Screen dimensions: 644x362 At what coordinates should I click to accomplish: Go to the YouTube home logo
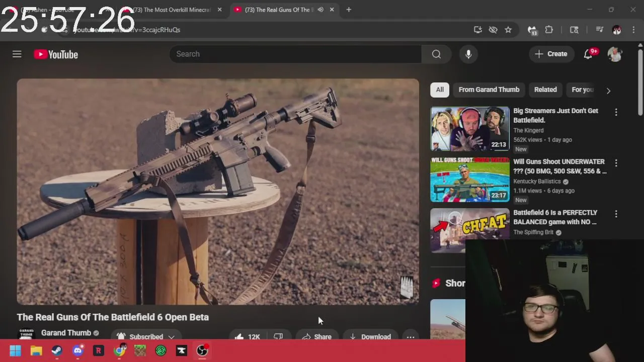pos(56,54)
